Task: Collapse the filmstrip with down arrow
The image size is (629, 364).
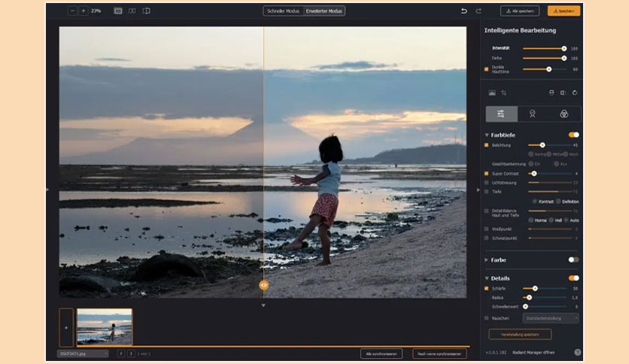Action: pyautogui.click(x=263, y=305)
